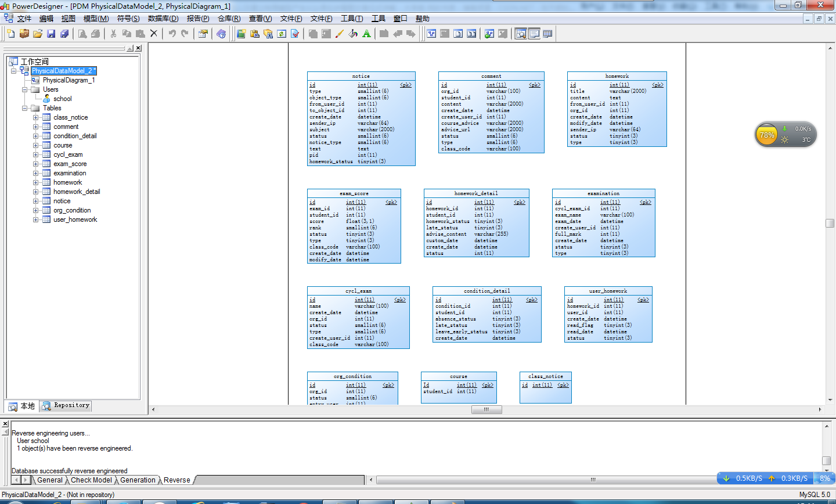Click the output tabs scroll-right arrow
Viewport: 836px width, 504px height.
pos(27,480)
